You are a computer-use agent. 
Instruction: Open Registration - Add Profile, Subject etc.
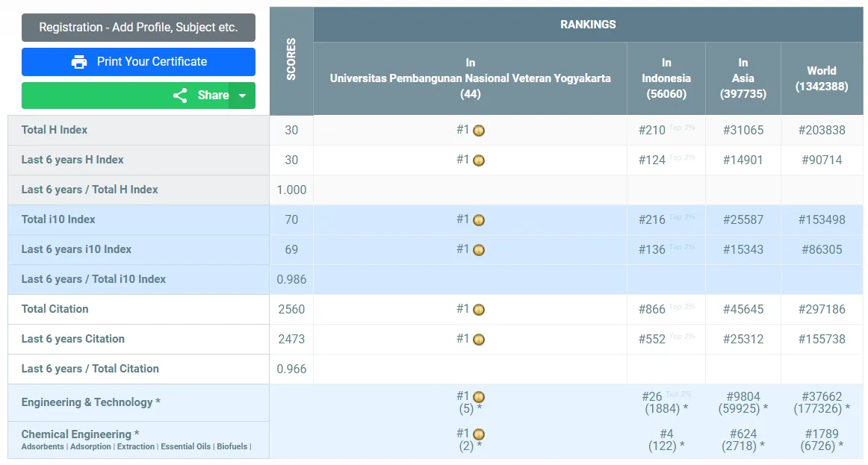138,28
